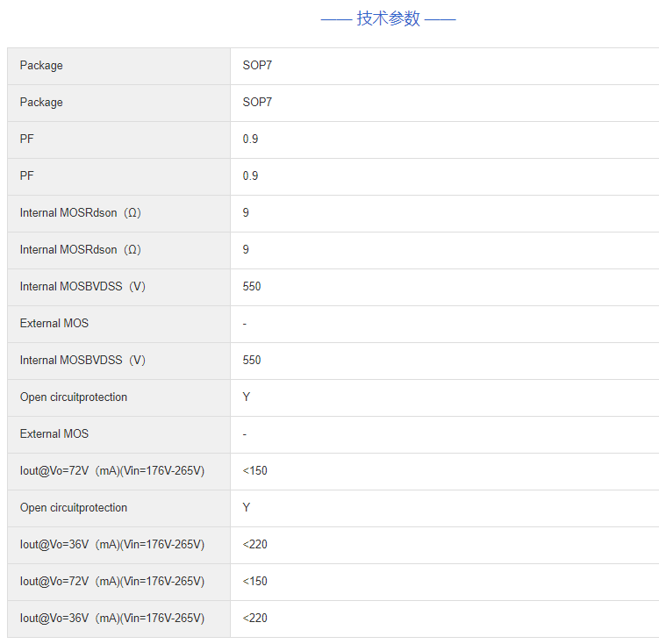This screenshot has height=644, width=659.
Task: Select the first Open circuitprotection label
Action: [74, 397]
